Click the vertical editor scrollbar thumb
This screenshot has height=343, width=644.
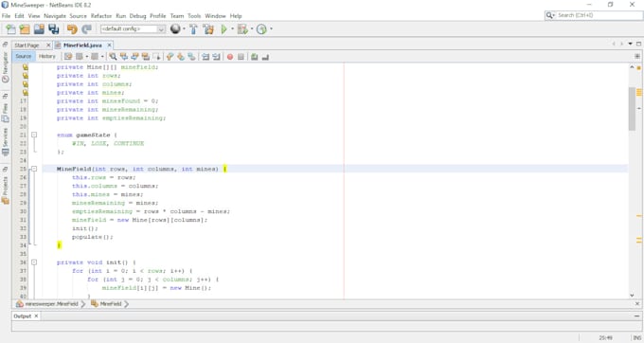[632, 109]
